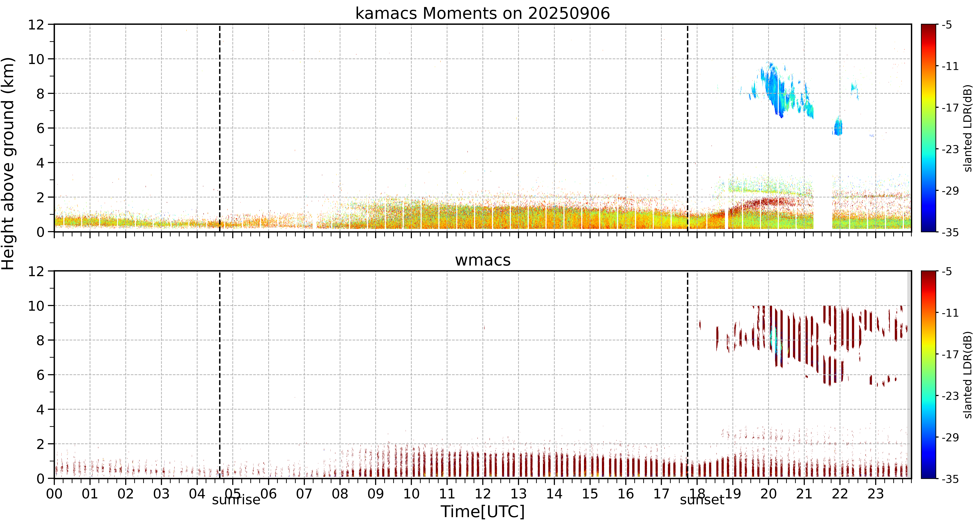Screen dimensions: 980x527
Task: Click the '-5' value on wmacs colorbar
Action: coord(947,271)
